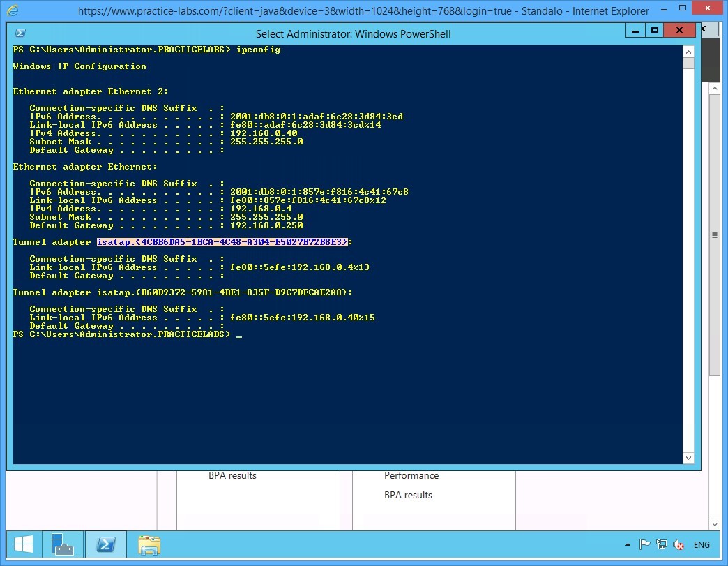Click the file cabinet icon on the taskbar
728x566 pixels.
coord(149,544)
